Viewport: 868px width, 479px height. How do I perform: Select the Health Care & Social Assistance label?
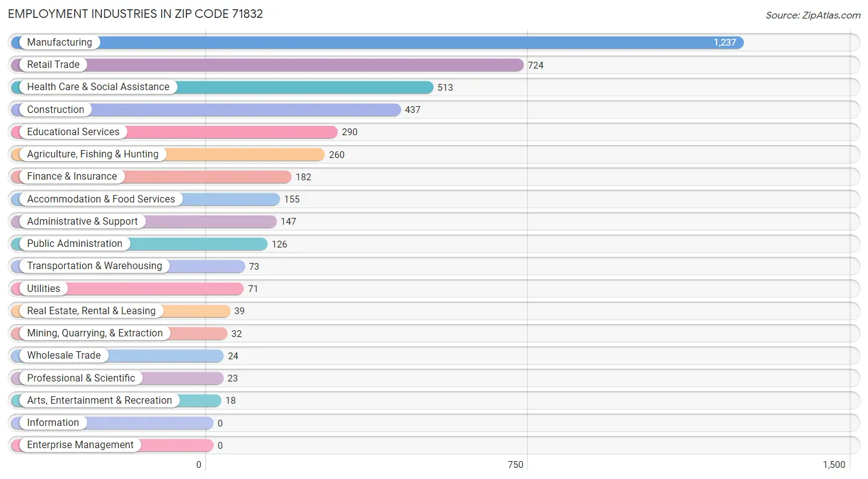[x=98, y=87]
